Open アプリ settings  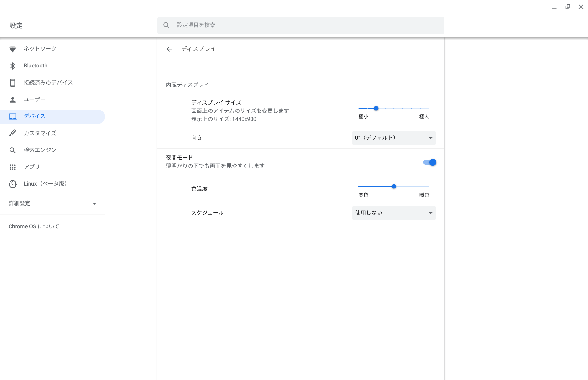(53, 167)
